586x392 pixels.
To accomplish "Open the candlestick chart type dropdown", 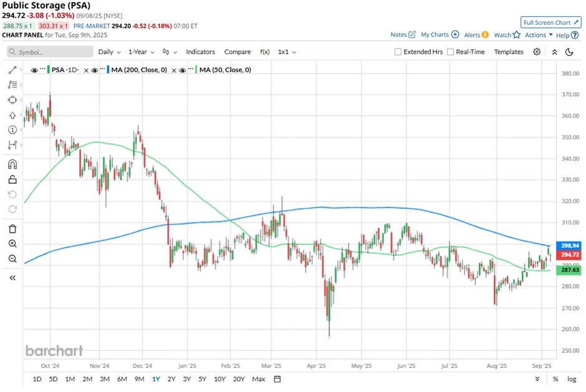I will point(170,52).
